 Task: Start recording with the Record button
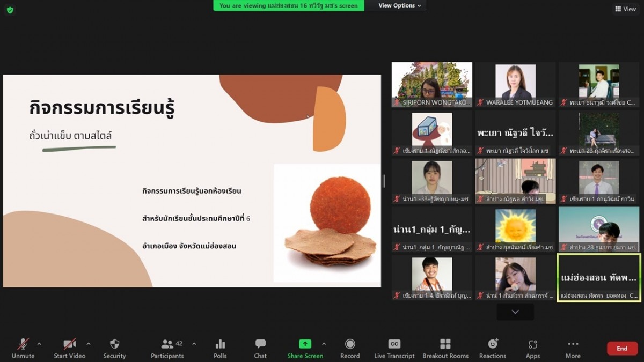point(350,348)
